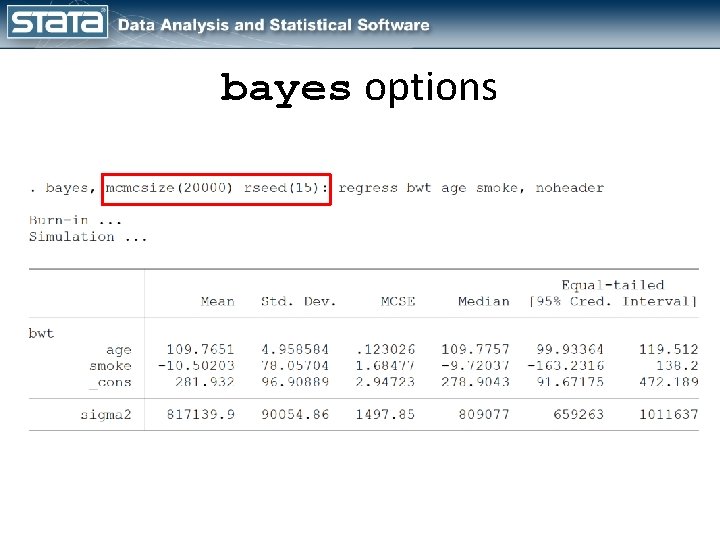720x540 pixels.
Task: Click '. bayes,' command prefix
Action: [62, 188]
